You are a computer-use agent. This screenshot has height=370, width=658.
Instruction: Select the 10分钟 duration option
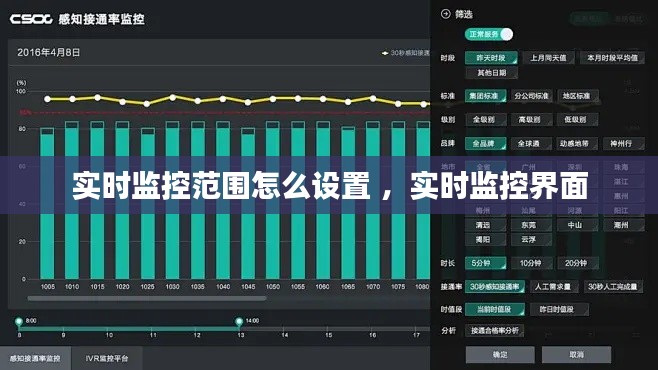point(531,263)
